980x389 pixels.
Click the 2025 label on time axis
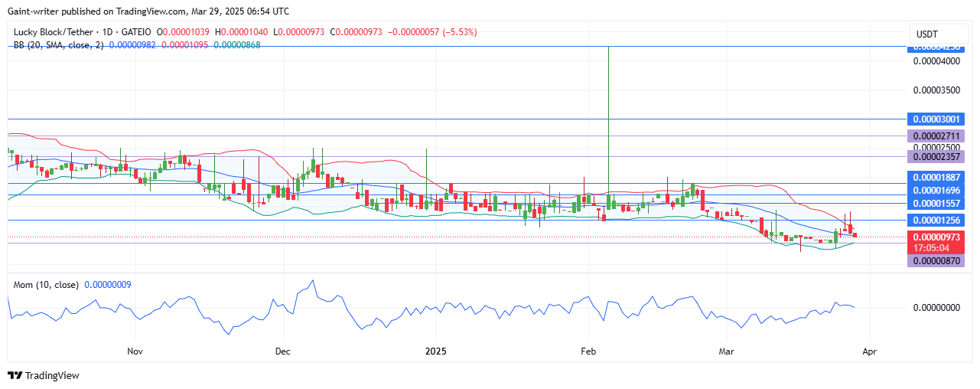435,351
